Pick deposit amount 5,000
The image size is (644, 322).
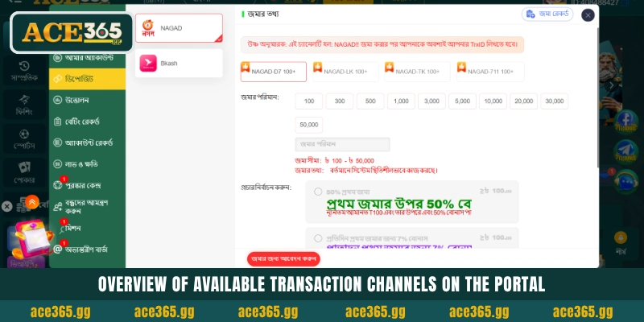click(x=462, y=101)
